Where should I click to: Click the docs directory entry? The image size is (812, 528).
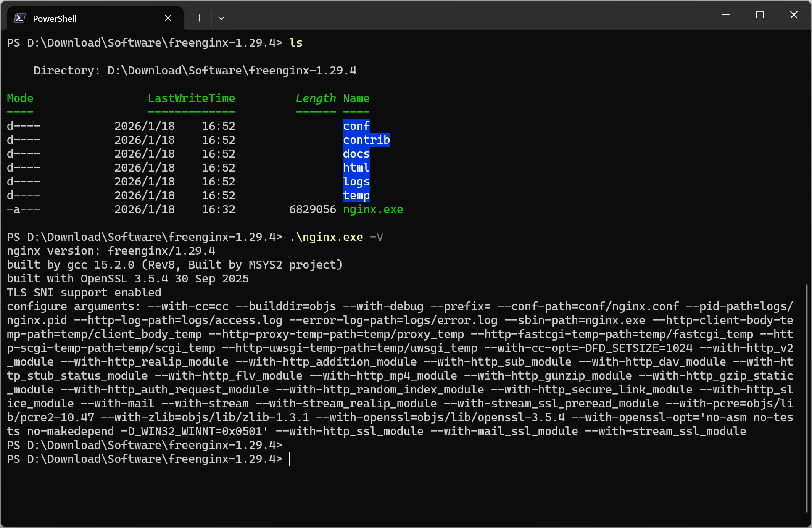coord(356,154)
